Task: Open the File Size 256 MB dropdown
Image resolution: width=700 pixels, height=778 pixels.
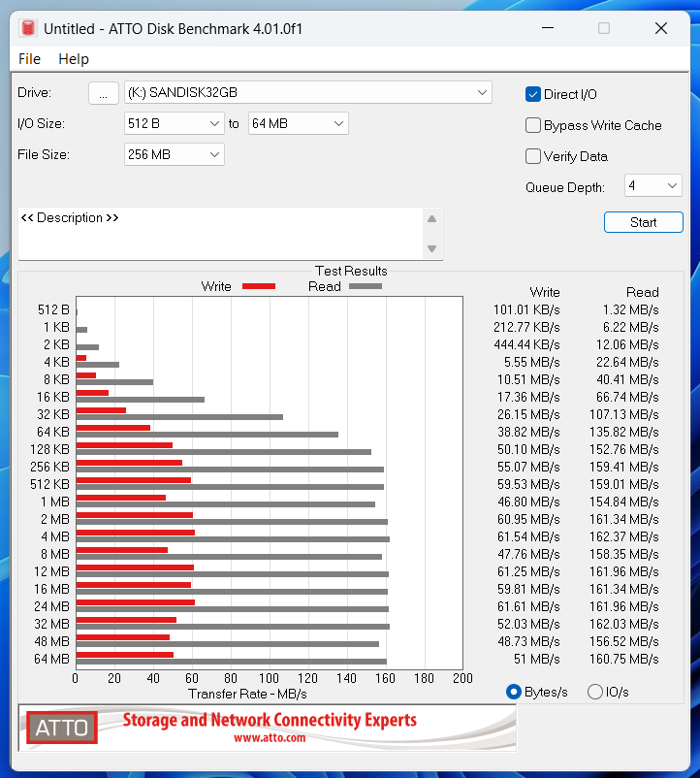Action: coord(174,154)
